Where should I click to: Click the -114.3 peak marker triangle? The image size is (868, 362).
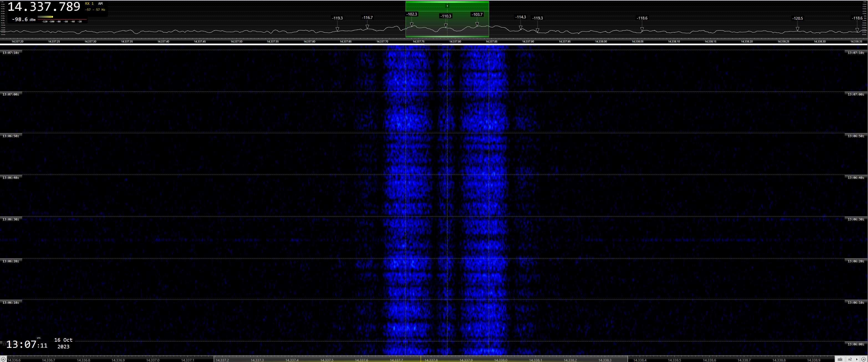point(521,27)
